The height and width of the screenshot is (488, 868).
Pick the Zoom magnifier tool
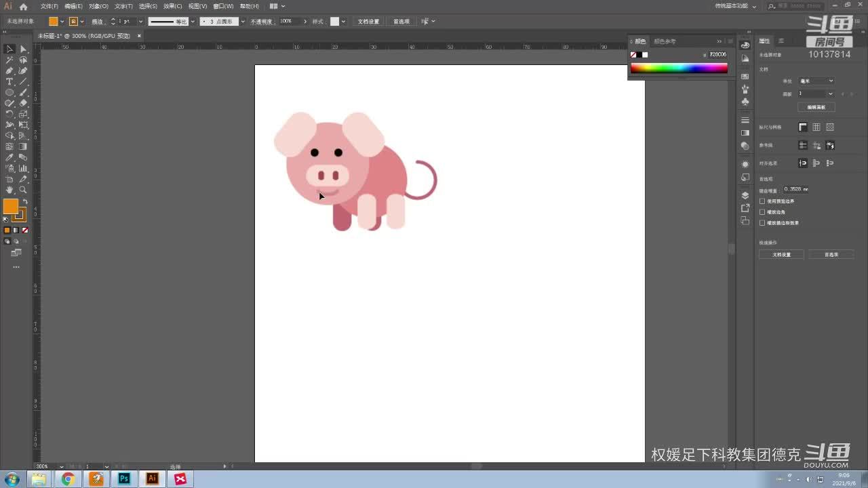click(x=23, y=190)
